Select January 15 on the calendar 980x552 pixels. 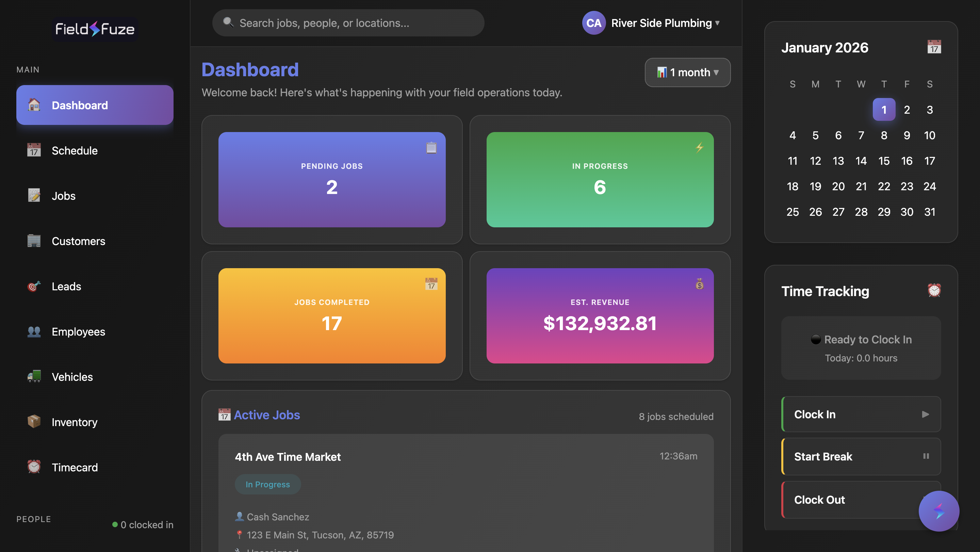pos(884,161)
